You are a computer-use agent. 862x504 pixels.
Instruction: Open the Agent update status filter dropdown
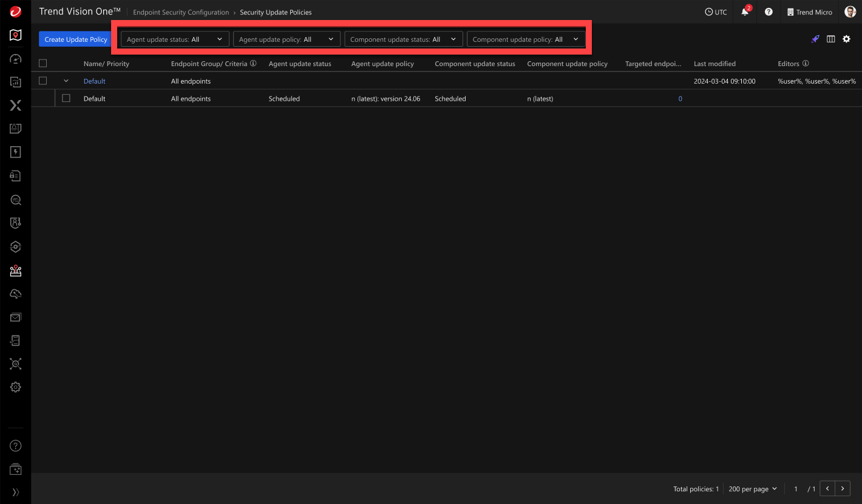[175, 39]
